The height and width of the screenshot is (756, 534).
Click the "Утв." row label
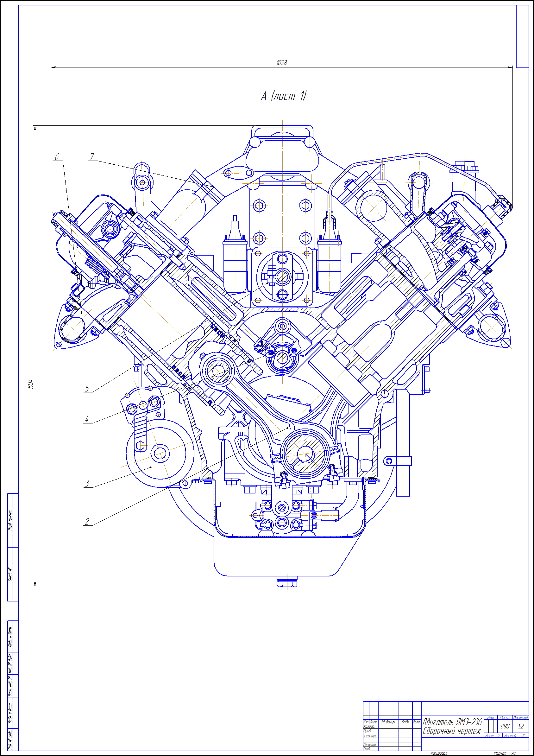tap(367, 749)
